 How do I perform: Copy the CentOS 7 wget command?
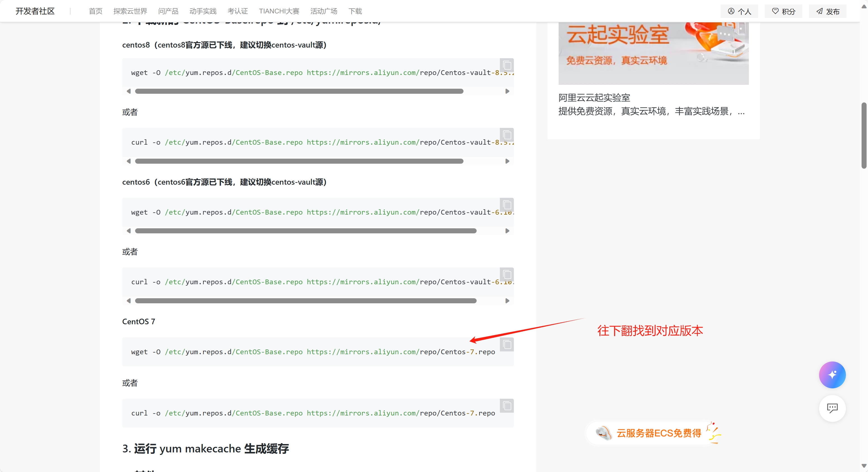(x=506, y=345)
